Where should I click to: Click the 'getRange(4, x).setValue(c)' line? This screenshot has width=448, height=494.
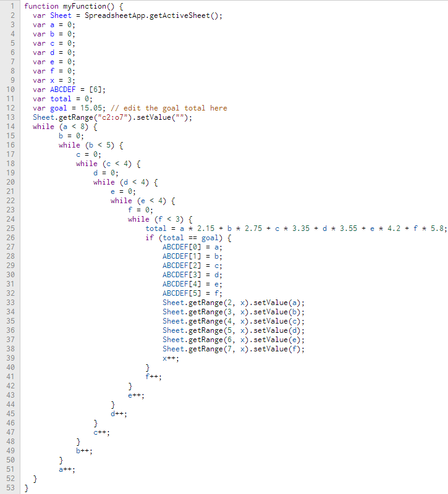pyautogui.click(x=234, y=321)
